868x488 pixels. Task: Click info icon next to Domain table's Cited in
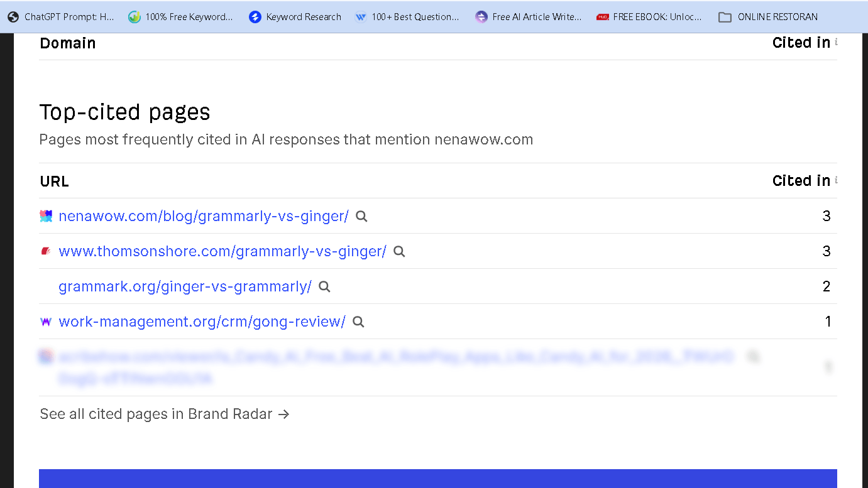pos(836,42)
